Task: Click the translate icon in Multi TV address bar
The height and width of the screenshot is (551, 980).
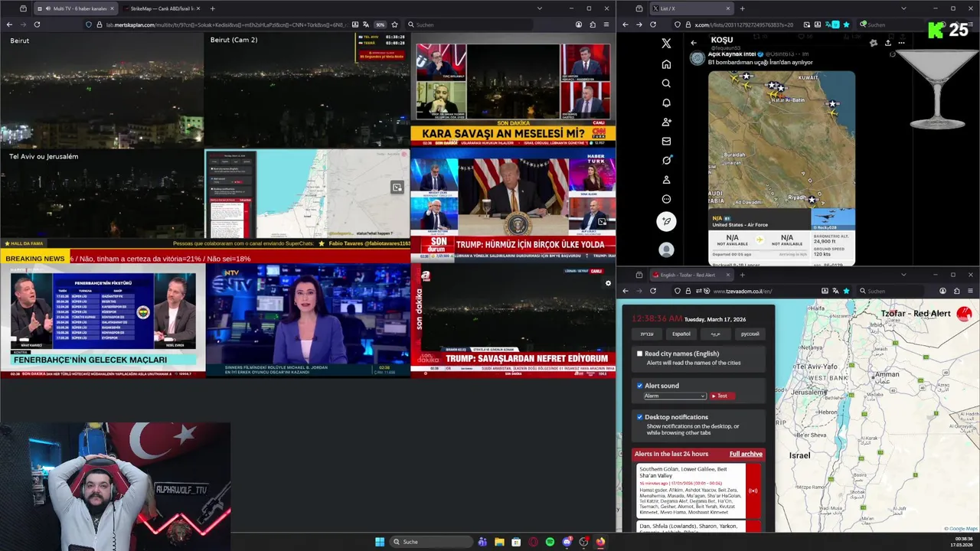Action: click(x=366, y=24)
